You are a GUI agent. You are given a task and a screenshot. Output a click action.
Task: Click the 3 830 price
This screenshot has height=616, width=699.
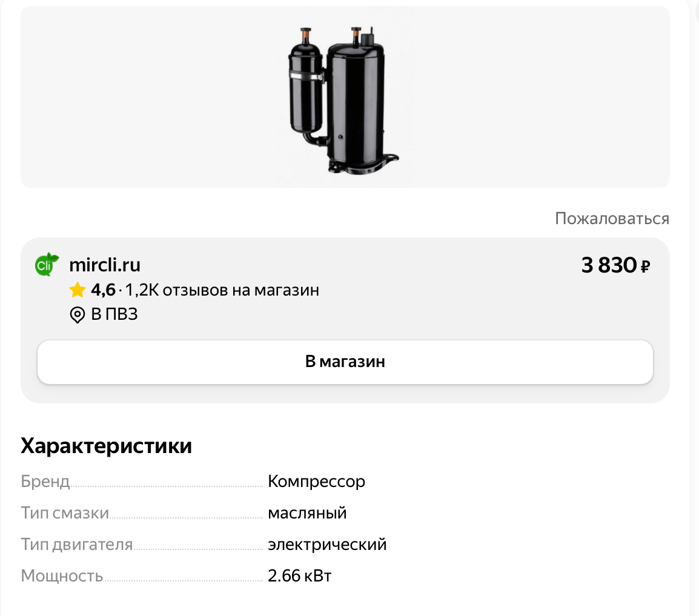609,265
